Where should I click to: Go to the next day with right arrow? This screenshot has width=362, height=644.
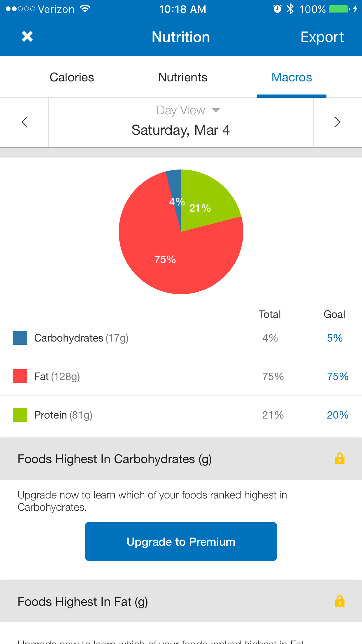(337, 122)
